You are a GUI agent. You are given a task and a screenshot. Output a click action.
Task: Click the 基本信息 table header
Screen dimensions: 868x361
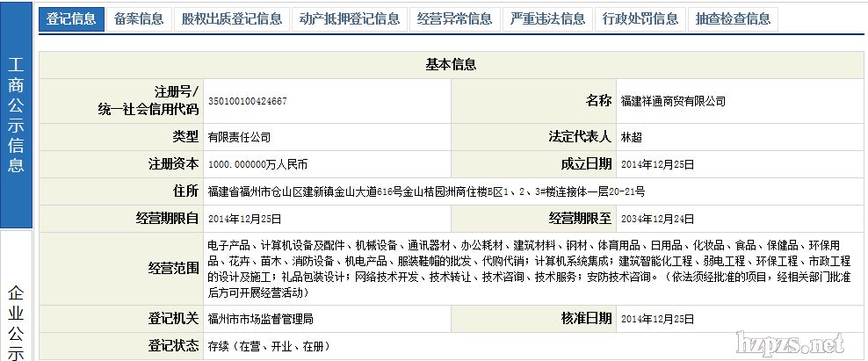tap(451, 64)
